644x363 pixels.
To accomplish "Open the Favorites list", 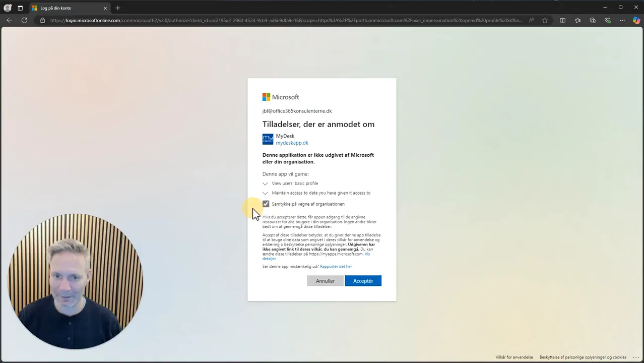I will coord(577,20).
